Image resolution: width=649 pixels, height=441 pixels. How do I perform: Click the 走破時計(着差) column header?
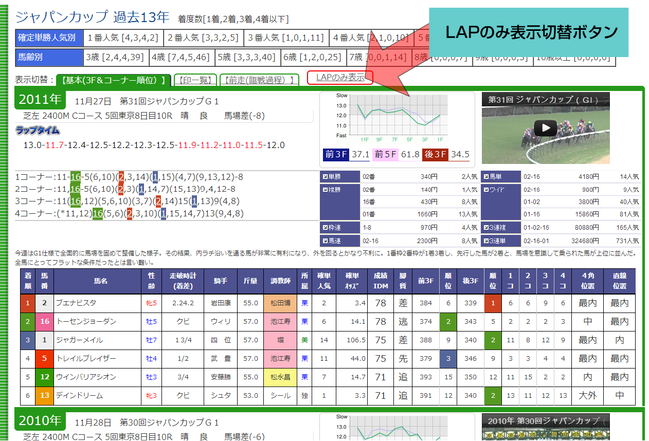183,281
